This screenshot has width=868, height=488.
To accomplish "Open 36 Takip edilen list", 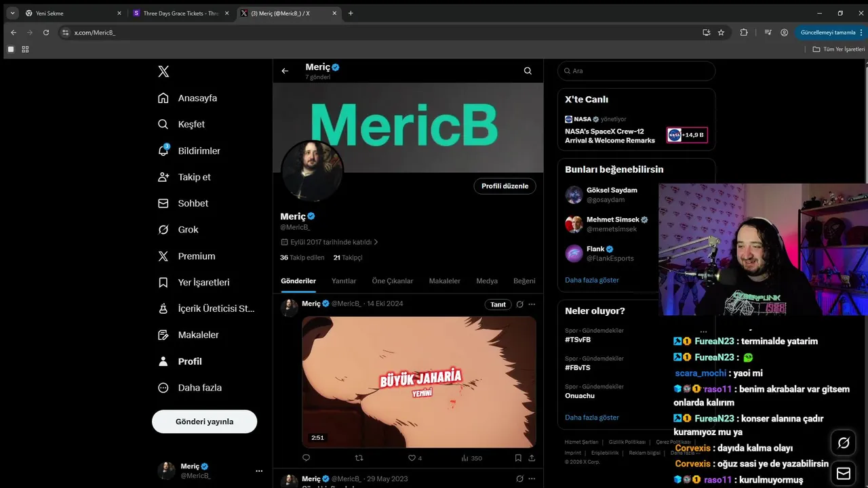I will pos(302,258).
